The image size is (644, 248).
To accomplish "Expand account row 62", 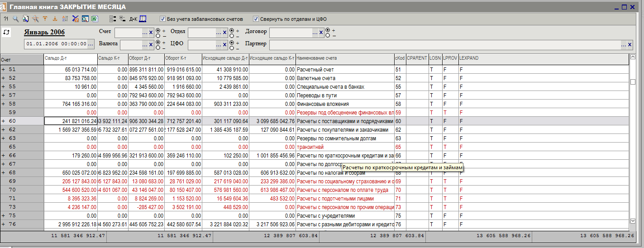I will [x=3, y=129].
